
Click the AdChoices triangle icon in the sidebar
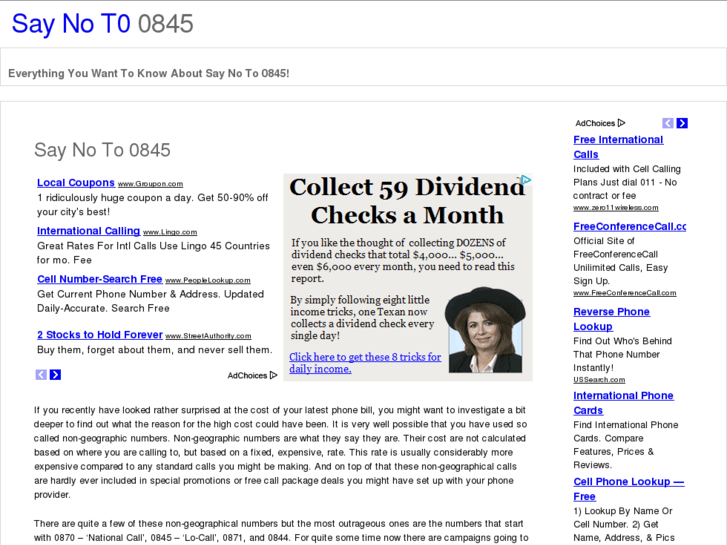pyautogui.click(x=622, y=123)
